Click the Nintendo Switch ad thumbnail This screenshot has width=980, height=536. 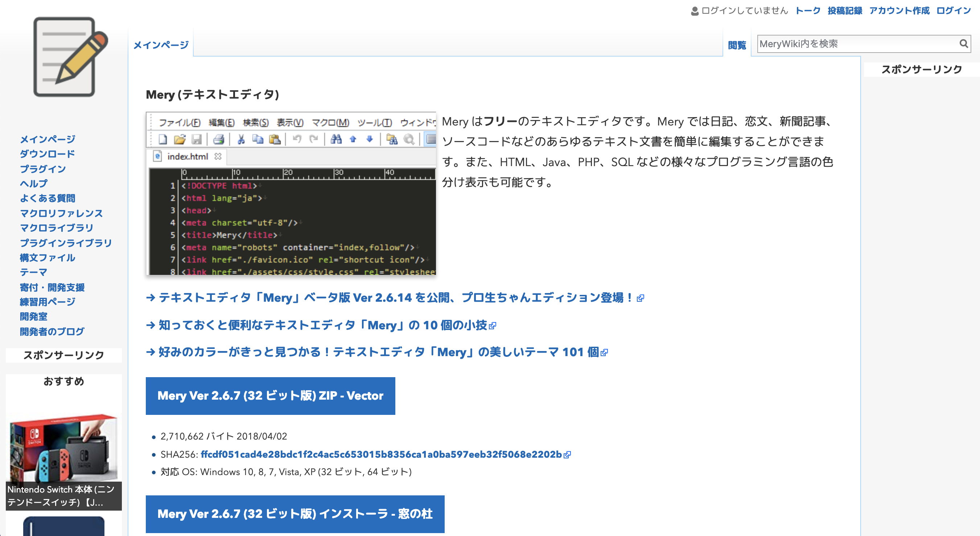(64, 448)
